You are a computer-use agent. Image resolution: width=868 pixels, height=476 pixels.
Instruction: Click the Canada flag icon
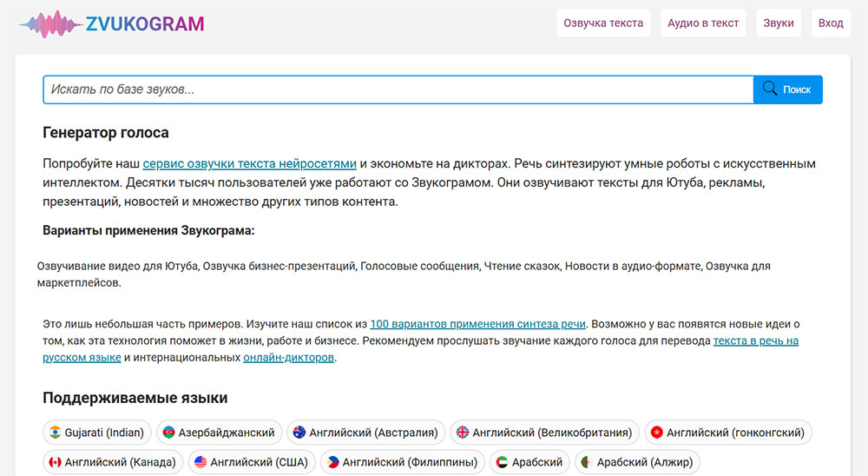pyautogui.click(x=55, y=461)
